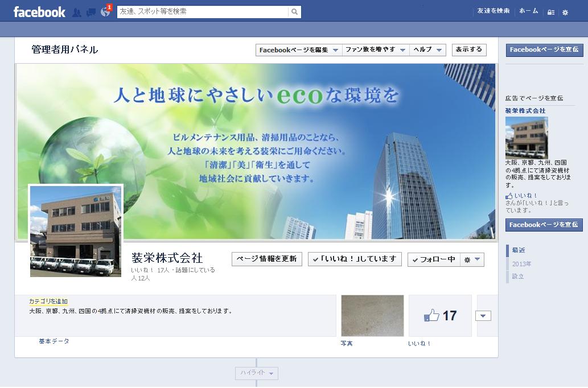The width and height of the screenshot is (588, 388).
Task: Open 基本データ link
Action: tap(54, 341)
